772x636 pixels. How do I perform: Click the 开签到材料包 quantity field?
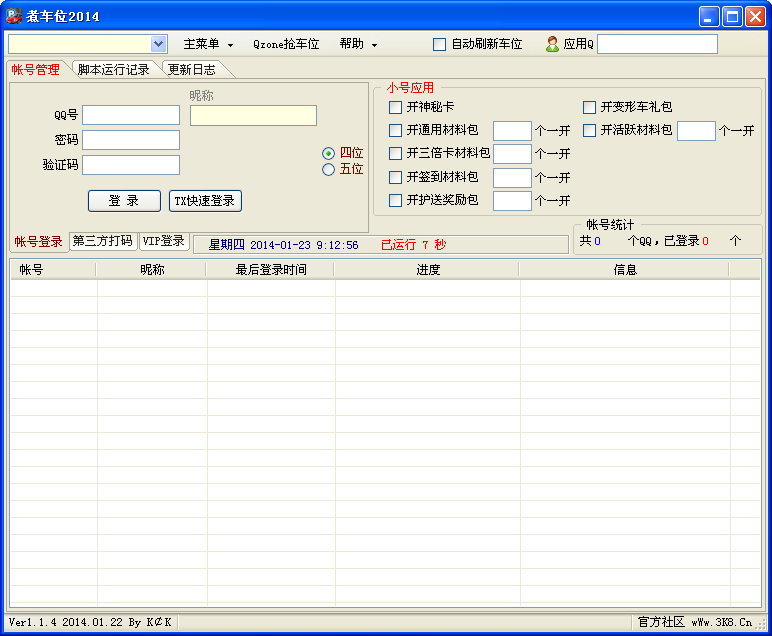coord(512,178)
